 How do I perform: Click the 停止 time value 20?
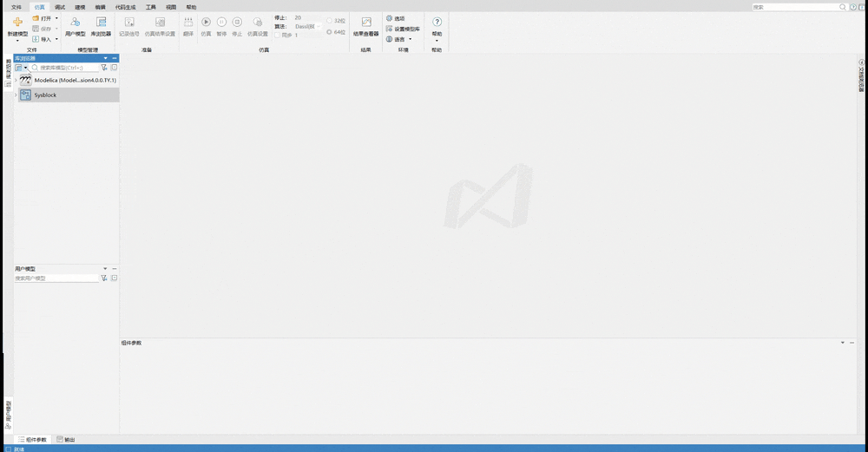pyautogui.click(x=298, y=17)
